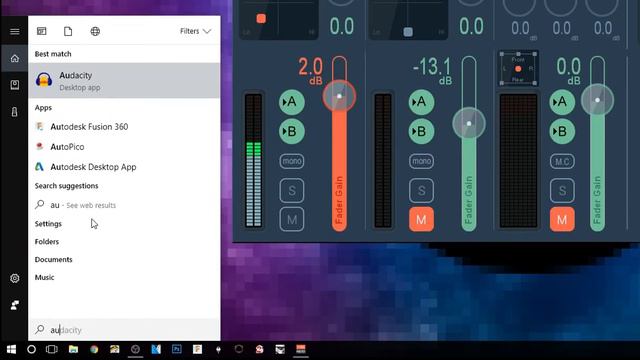Click the Autodesk Fusion 360 result icon

point(40,127)
